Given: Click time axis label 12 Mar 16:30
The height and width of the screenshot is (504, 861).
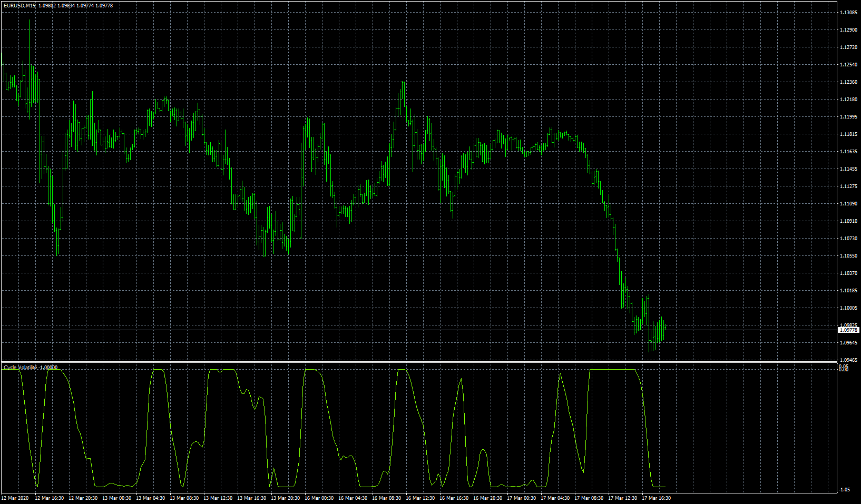Looking at the screenshot, I should tap(50, 498).
